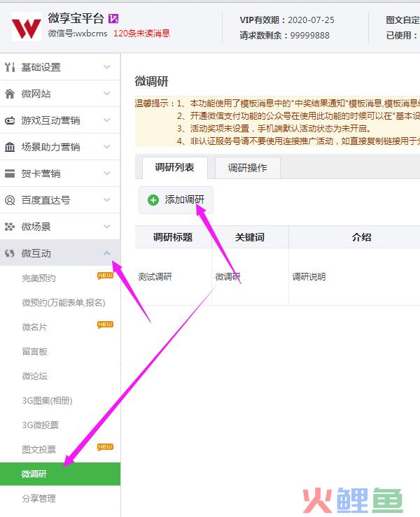
Task: Open the 图文投票 submenu item
Action: pos(39,449)
